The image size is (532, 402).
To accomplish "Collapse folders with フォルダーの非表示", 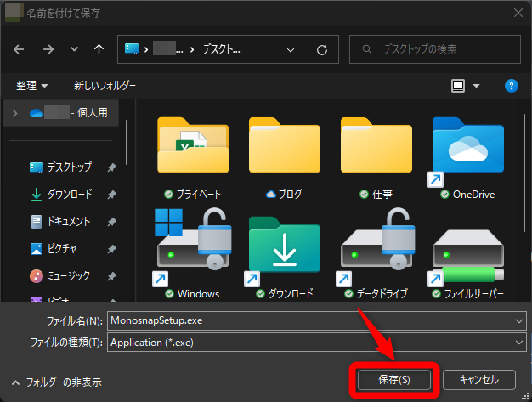I will click(x=57, y=382).
